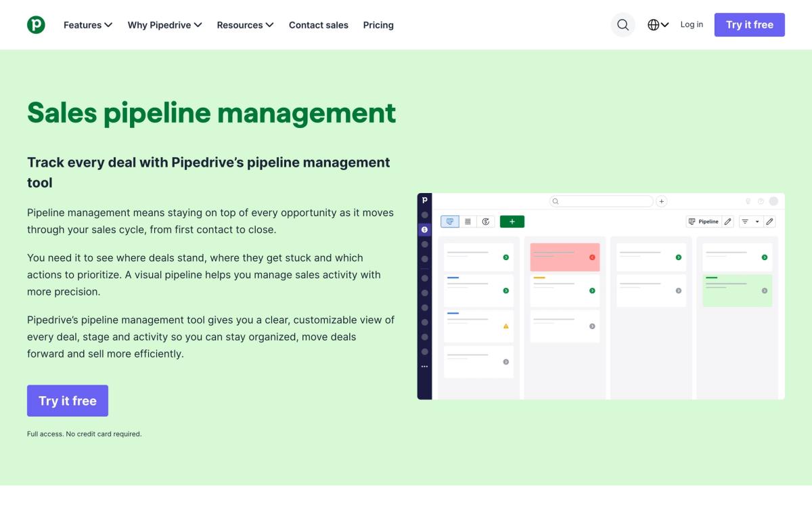Viewport: 812px width, 508px height.
Task: Click the paragraph starting "Pipeline management means staying"
Action: coord(210,221)
